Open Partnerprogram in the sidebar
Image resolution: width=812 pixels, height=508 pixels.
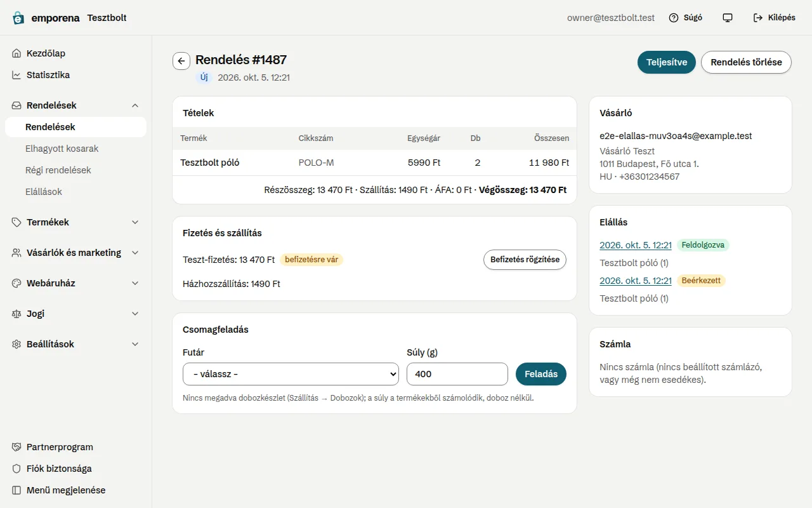[76, 447]
